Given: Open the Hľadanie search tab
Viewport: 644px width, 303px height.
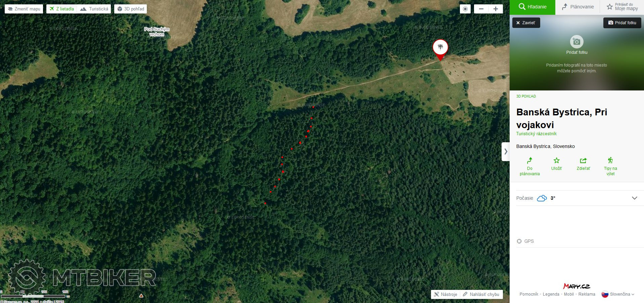Looking at the screenshot, I should [x=532, y=7].
